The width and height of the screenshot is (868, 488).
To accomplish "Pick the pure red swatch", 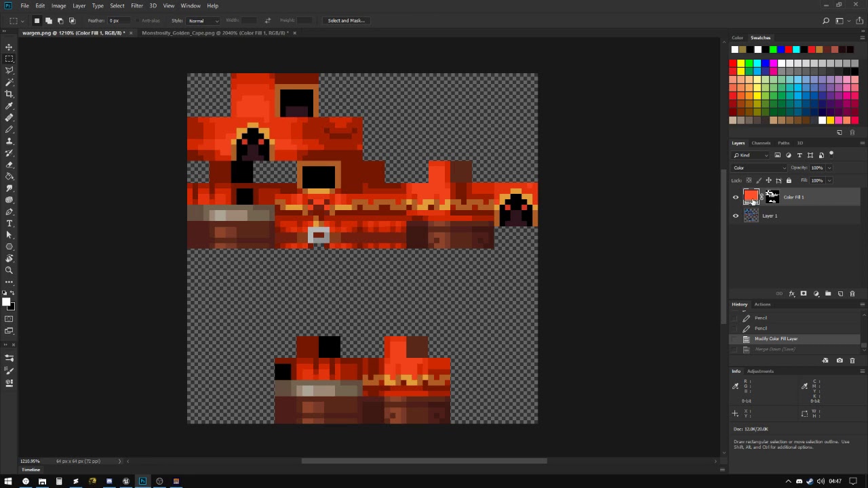I will tap(732, 64).
